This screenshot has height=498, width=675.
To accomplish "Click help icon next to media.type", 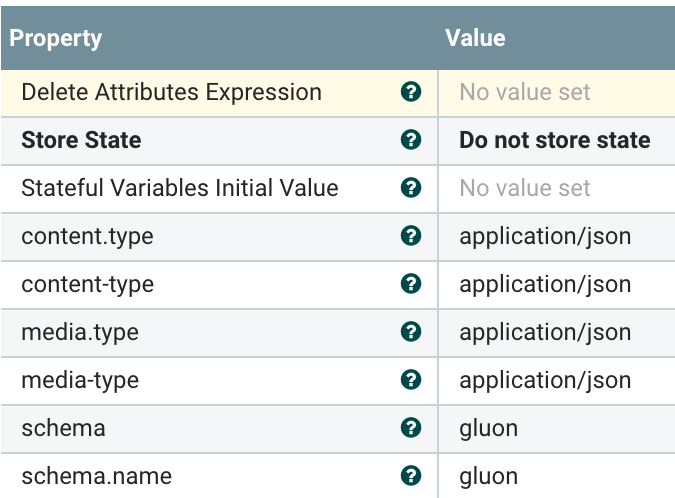I will tap(410, 332).
